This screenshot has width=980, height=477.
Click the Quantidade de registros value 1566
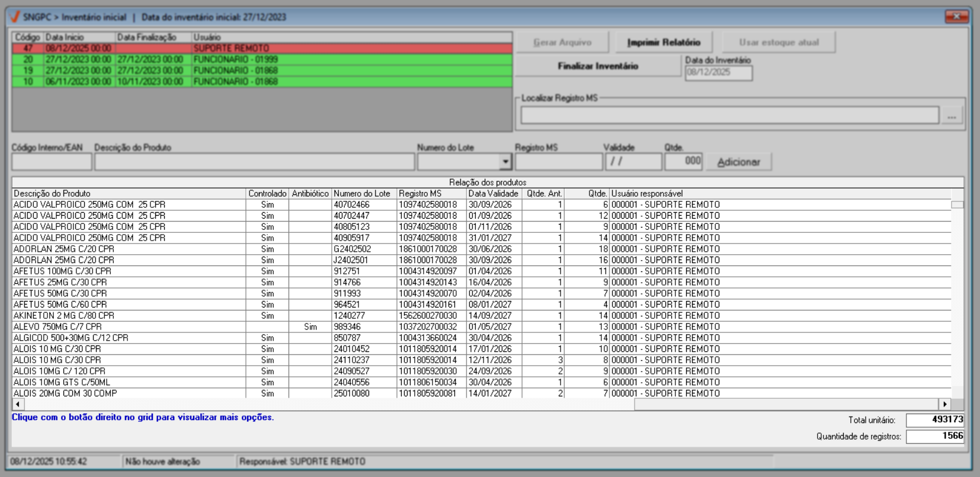tap(935, 436)
